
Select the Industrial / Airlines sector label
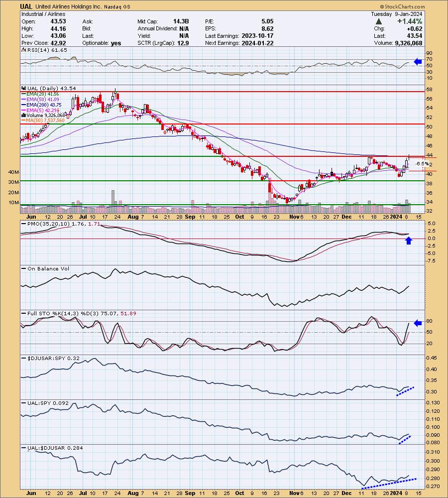(43, 14)
